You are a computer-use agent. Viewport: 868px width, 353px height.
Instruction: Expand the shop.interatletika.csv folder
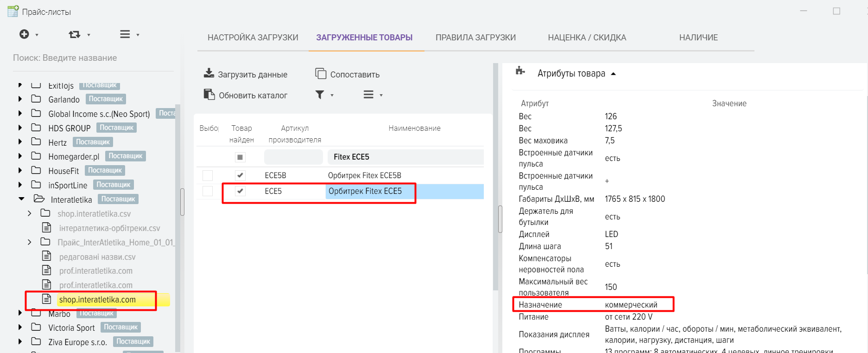click(30, 213)
